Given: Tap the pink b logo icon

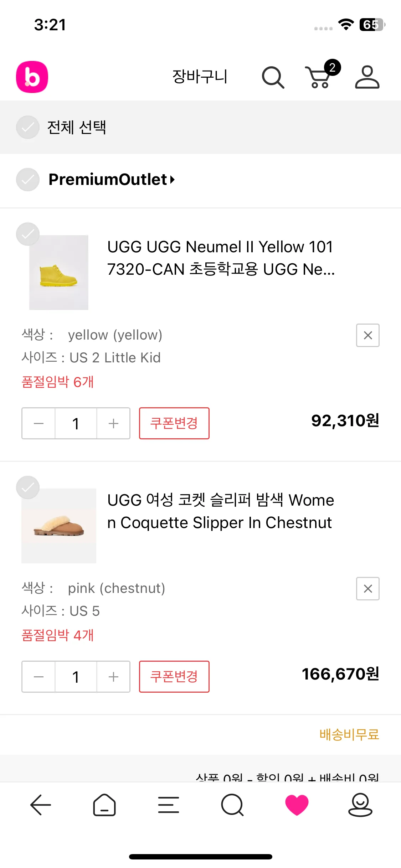Looking at the screenshot, I should pos(32,77).
